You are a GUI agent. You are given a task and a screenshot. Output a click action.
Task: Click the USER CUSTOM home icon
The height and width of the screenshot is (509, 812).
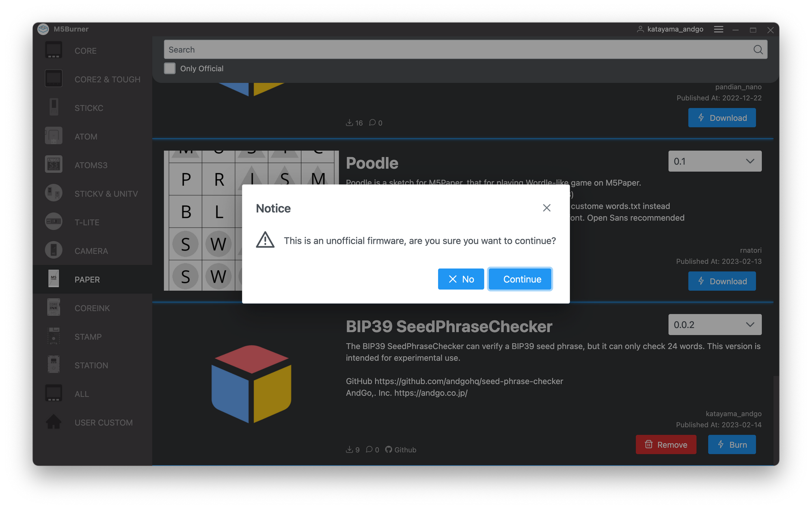[54, 422]
